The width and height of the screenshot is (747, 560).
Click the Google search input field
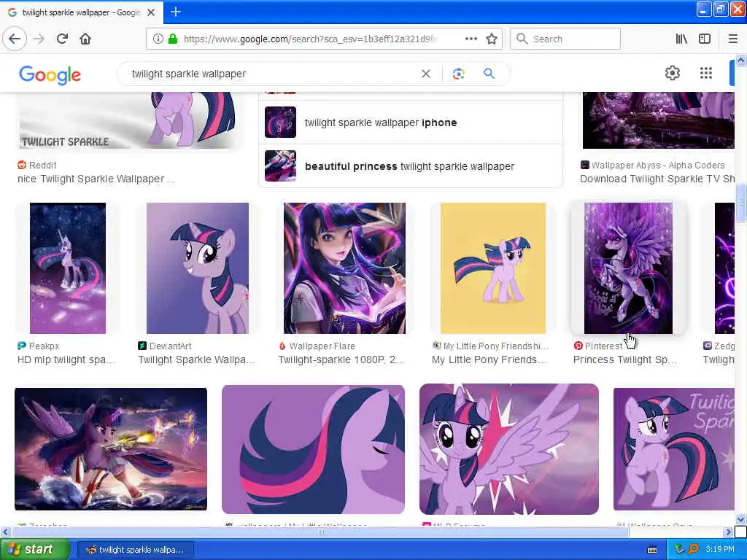pos(271,74)
